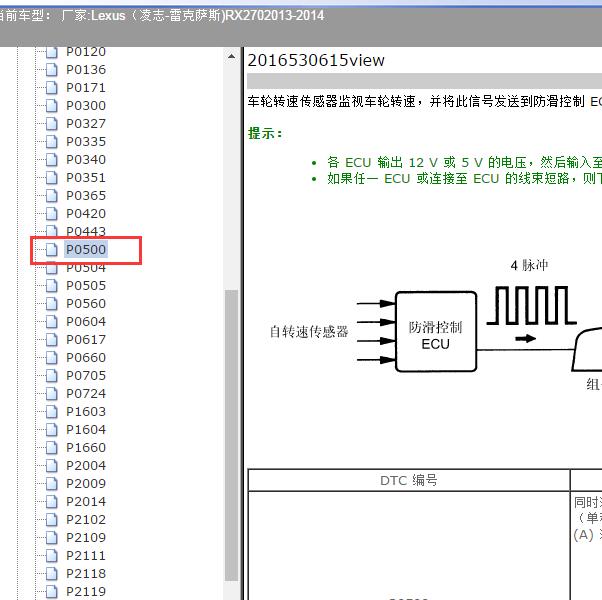This screenshot has height=600, width=602.
Task: Click the 自转速传感器 diagram label
Action: 309,332
